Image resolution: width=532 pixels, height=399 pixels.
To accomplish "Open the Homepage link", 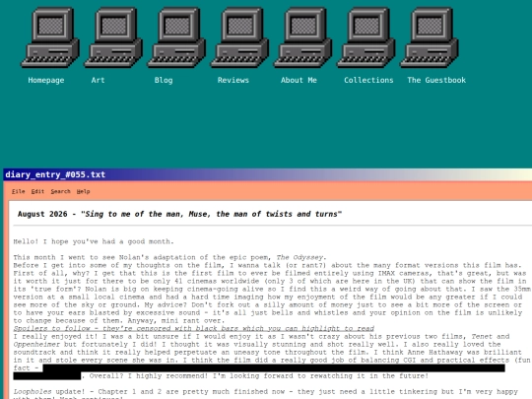I will (46, 81).
